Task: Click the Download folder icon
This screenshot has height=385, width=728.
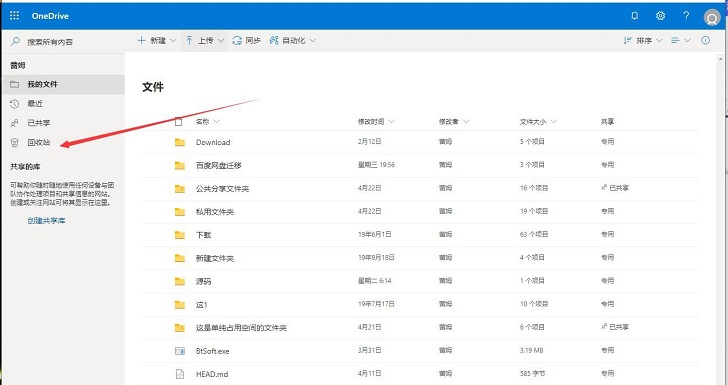Action: [180, 142]
